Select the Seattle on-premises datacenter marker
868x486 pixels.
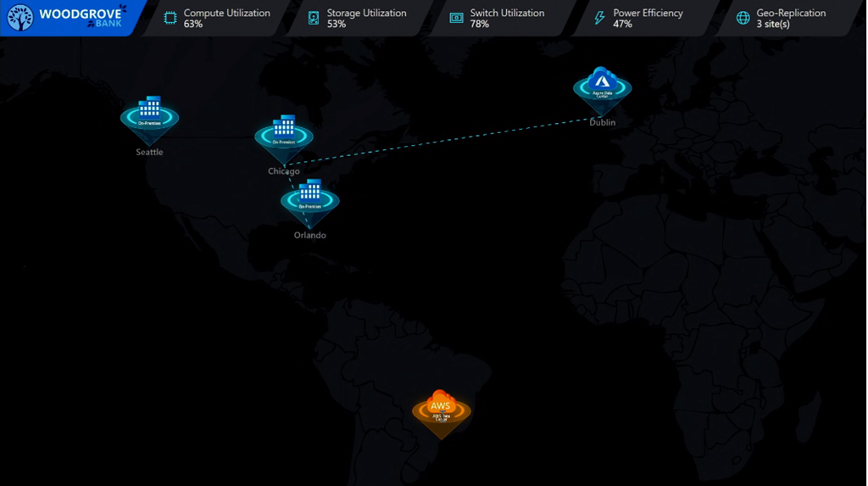[149, 120]
